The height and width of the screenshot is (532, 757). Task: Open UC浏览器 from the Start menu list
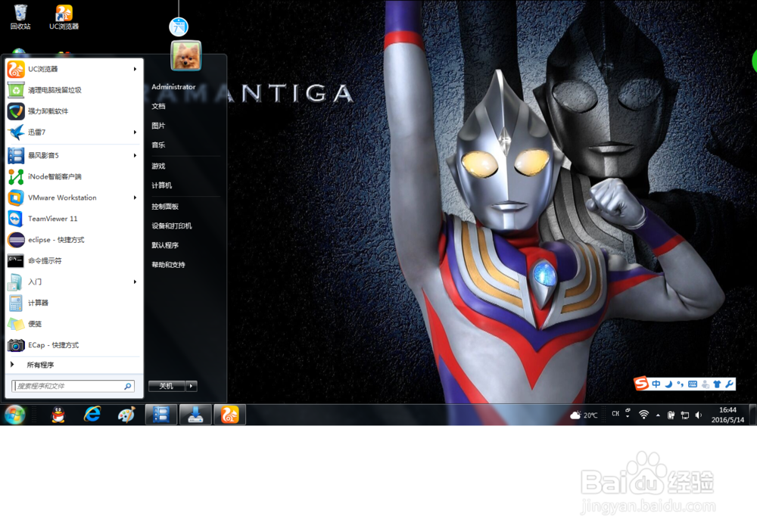74,69
